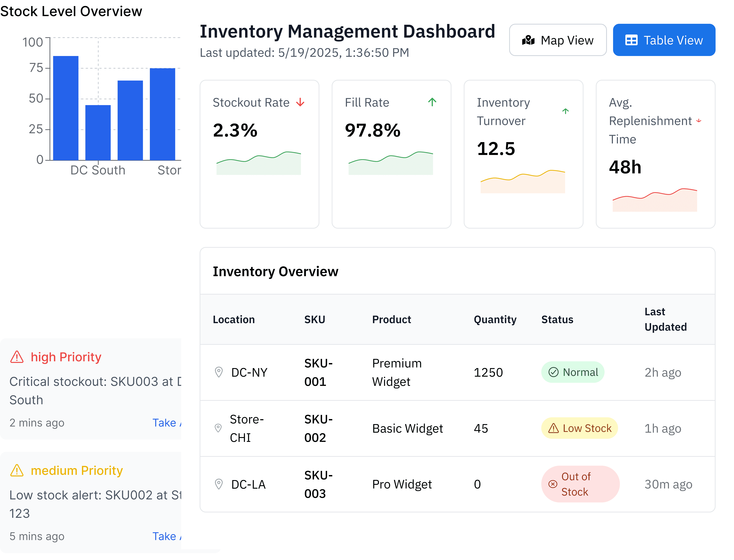Switch to Table View
Image resolution: width=734 pixels, height=560 pixels.
click(664, 40)
